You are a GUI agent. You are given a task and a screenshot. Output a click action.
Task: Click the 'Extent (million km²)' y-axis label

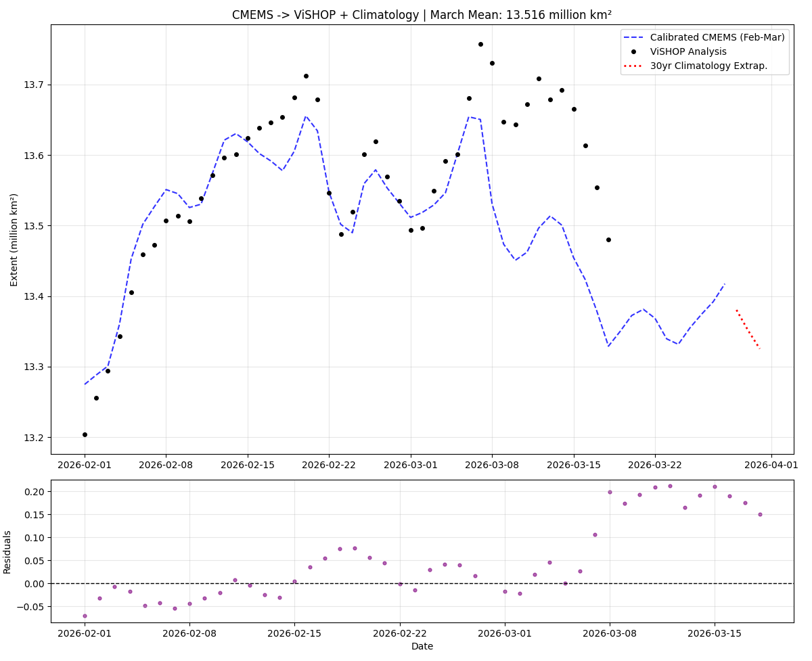tap(14, 240)
